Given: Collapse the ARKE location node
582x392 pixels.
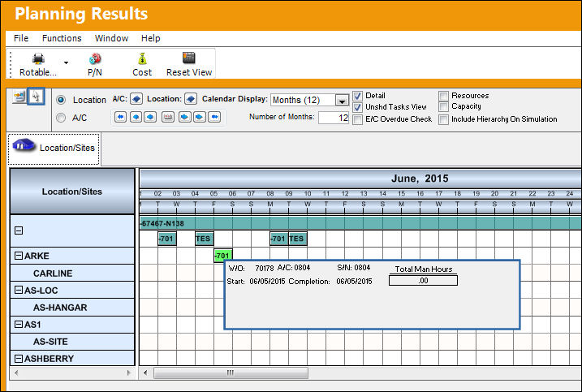Looking at the screenshot, I should coord(19,256).
